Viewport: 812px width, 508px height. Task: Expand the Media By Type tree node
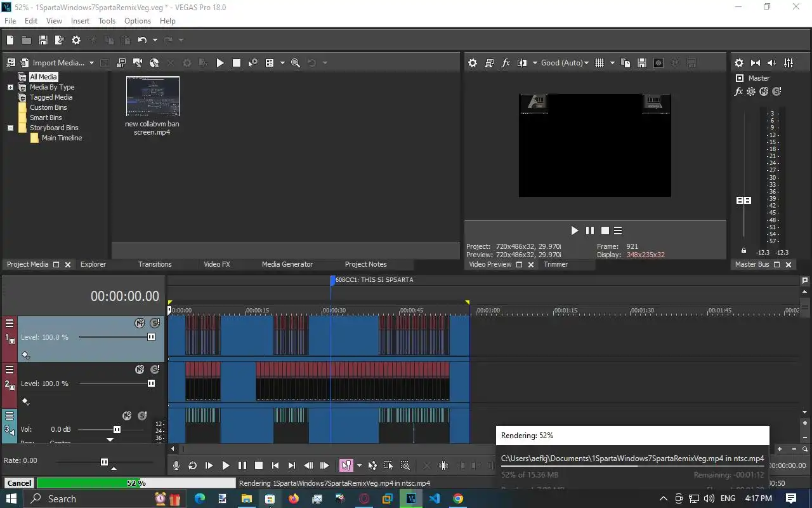click(x=10, y=87)
